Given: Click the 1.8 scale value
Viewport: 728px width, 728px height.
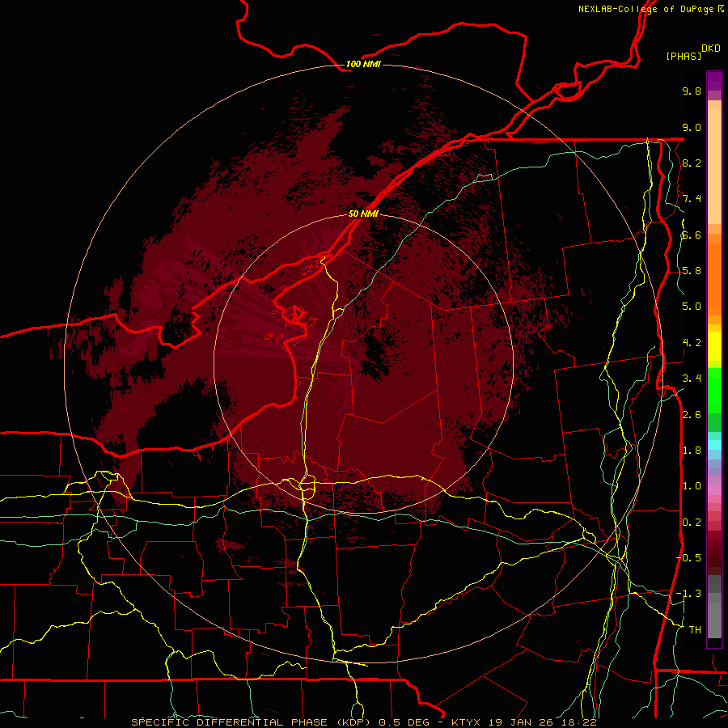Looking at the screenshot, I should coord(692,451).
